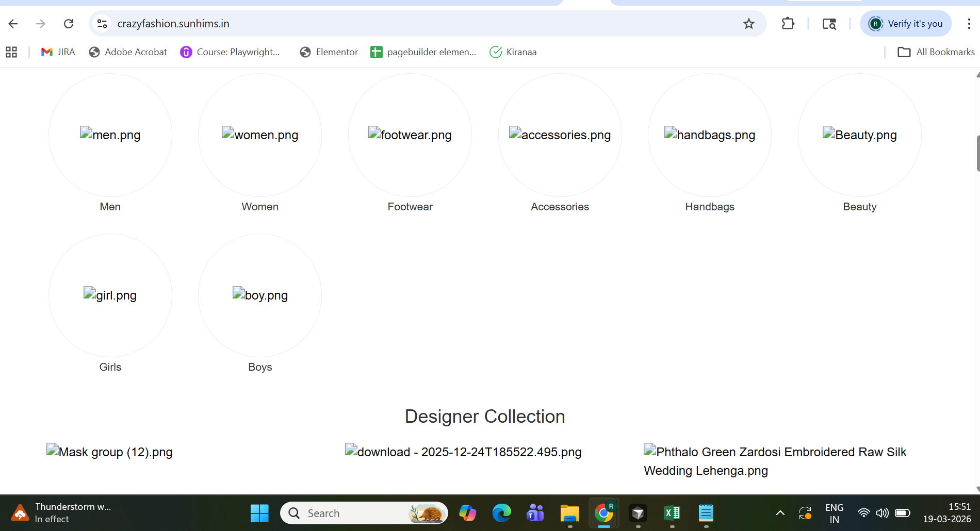Bookmark this page with the star
Viewport: 980px width, 531px height.
tap(749, 24)
